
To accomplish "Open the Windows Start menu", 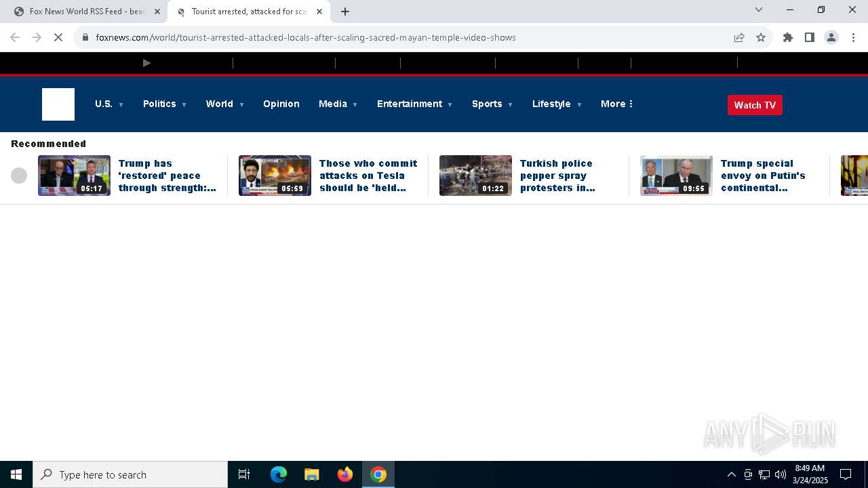I will (x=16, y=474).
